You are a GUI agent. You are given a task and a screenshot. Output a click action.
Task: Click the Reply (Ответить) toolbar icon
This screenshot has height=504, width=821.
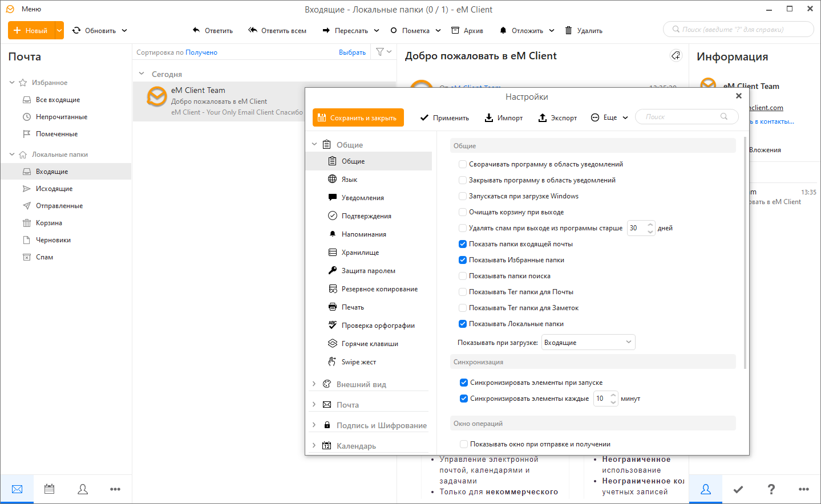196,30
